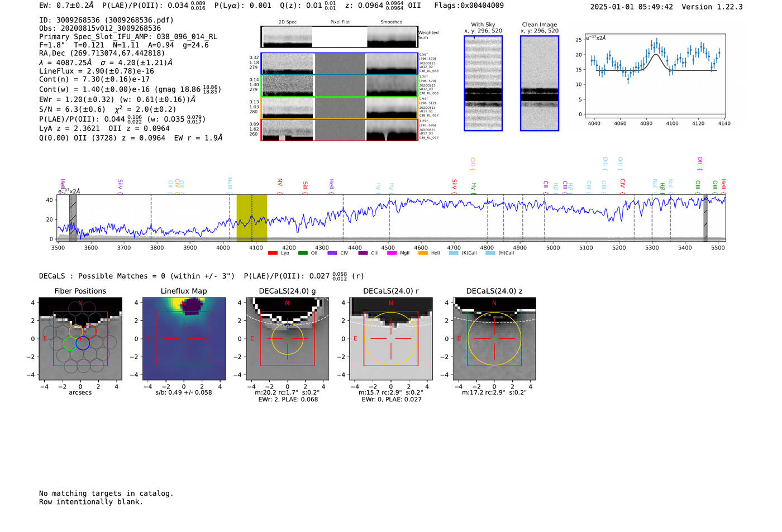Click the EWr: 0, PLAE: 0.027 caption
This screenshot has width=782, height=532.
tap(391, 400)
